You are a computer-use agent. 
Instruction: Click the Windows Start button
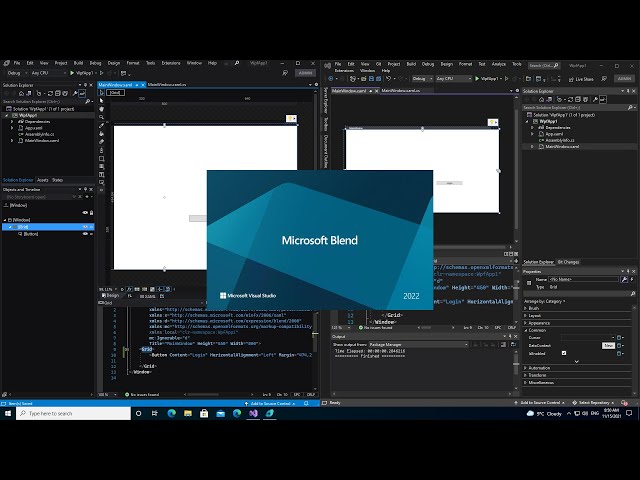pos(8,413)
